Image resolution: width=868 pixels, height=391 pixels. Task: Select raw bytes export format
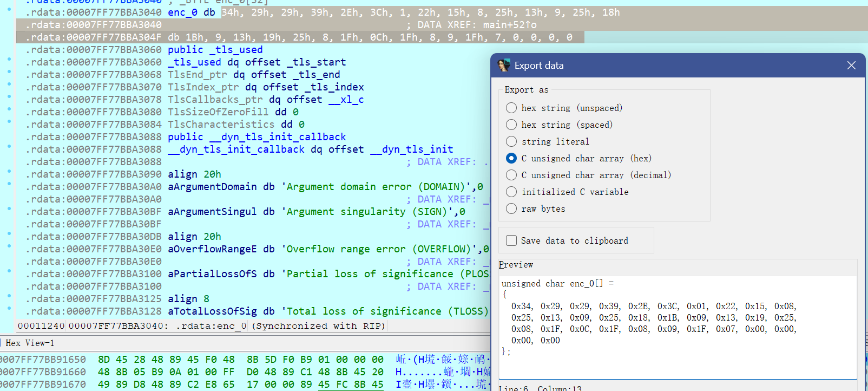coord(511,208)
